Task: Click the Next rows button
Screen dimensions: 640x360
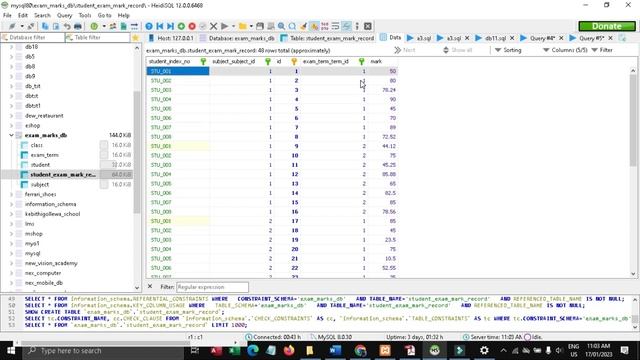Action: [x=405, y=50]
